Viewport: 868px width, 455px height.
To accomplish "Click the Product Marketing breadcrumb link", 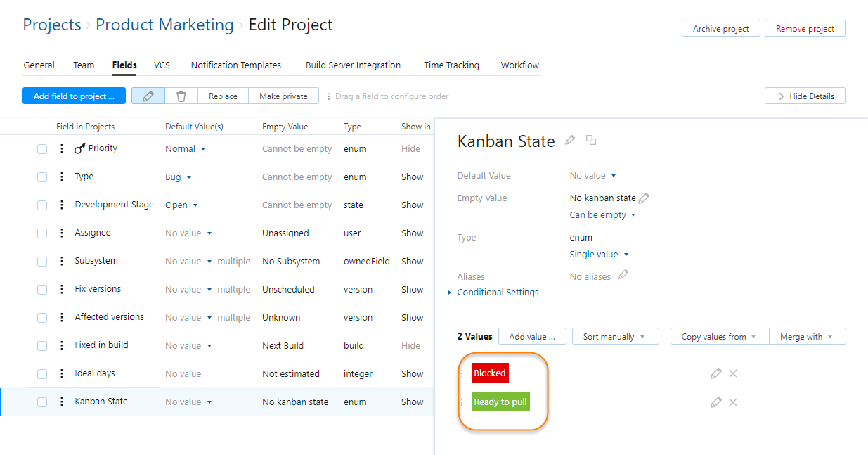I will [164, 25].
